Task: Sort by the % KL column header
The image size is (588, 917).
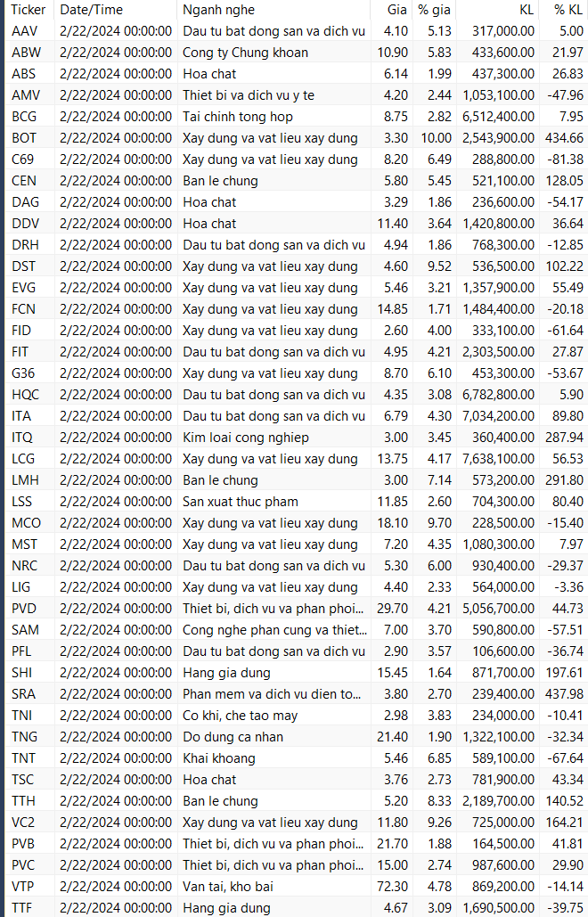Action: click(568, 10)
